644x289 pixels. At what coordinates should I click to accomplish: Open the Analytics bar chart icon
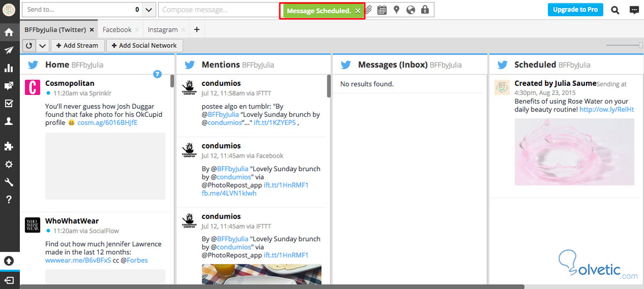tap(9, 68)
